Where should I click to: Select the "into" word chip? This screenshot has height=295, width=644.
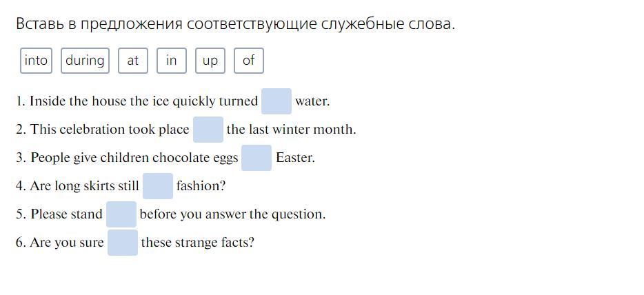[x=36, y=61]
